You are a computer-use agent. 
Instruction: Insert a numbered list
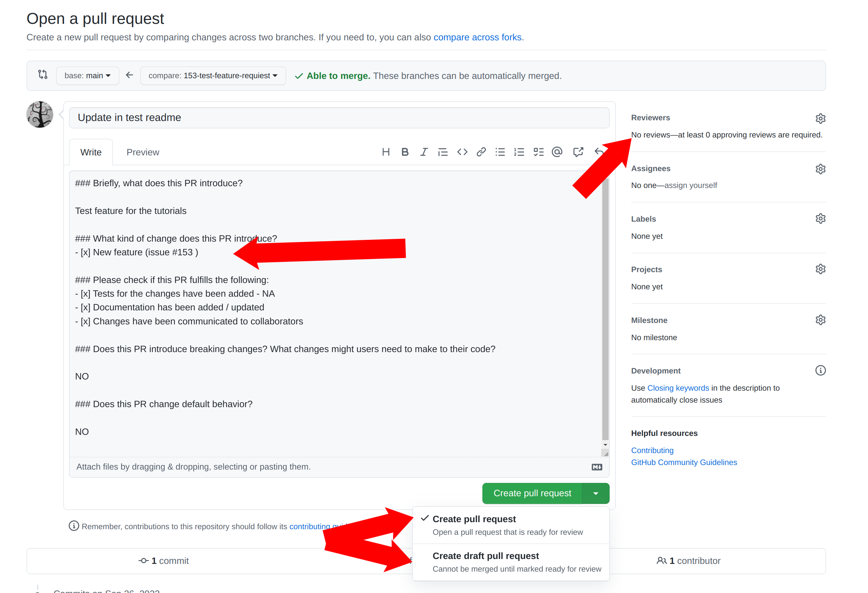click(519, 152)
